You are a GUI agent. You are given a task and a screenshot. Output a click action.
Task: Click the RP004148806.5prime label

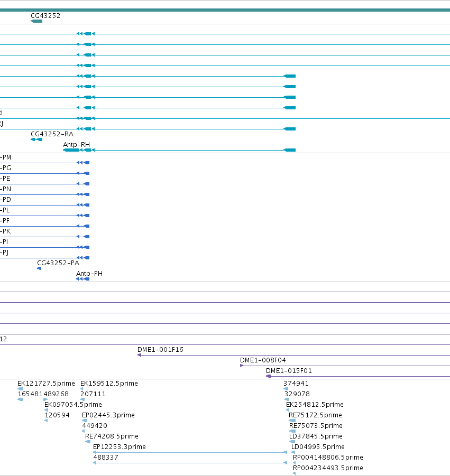tap(328, 457)
